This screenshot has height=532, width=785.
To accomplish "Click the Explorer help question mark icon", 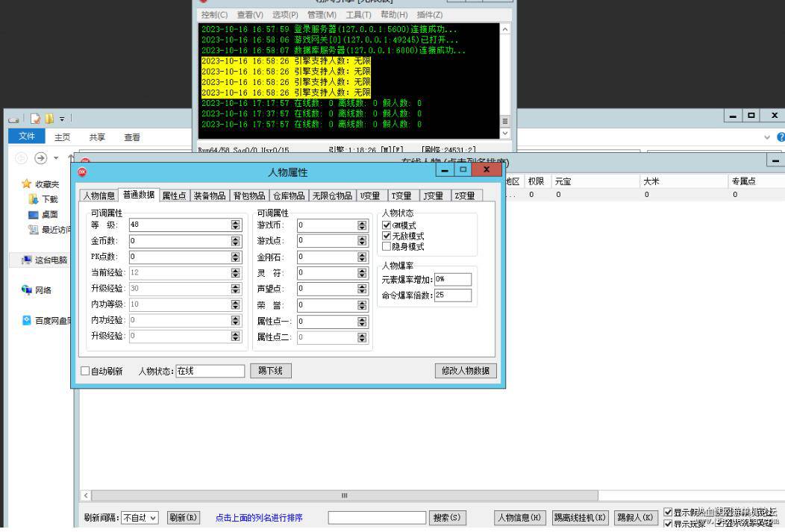I will (x=781, y=137).
